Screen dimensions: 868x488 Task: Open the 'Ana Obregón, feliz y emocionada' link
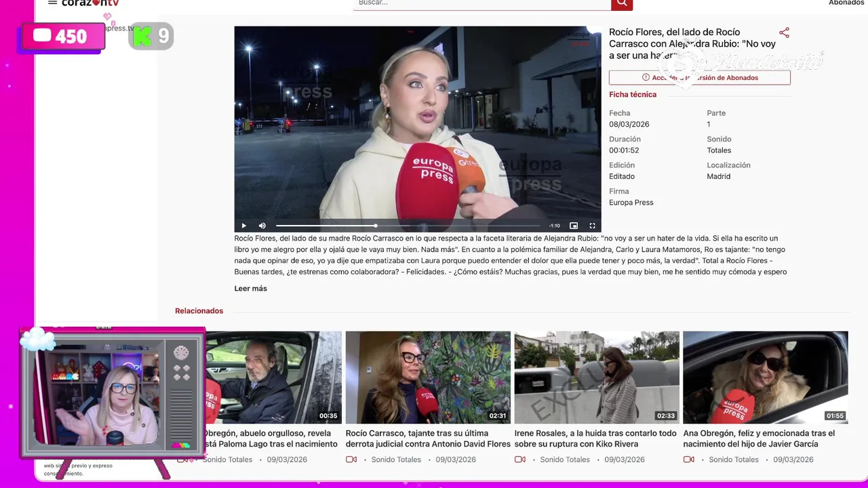click(x=759, y=439)
